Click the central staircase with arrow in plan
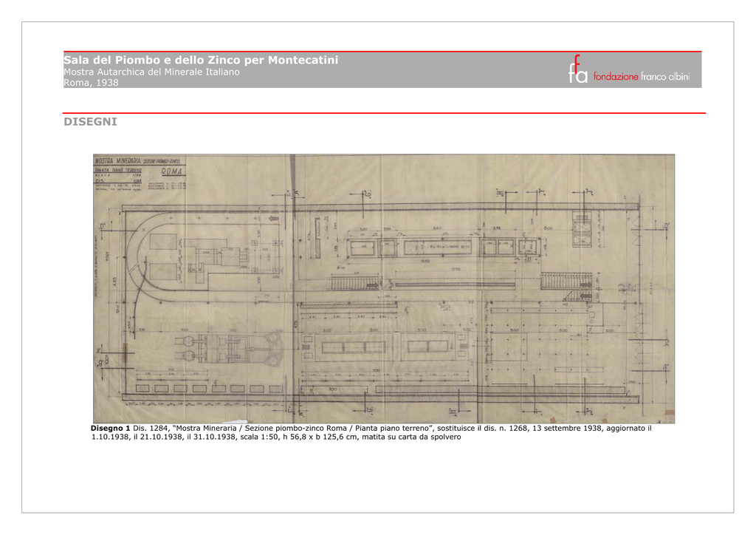 pyautogui.click(x=353, y=283)
